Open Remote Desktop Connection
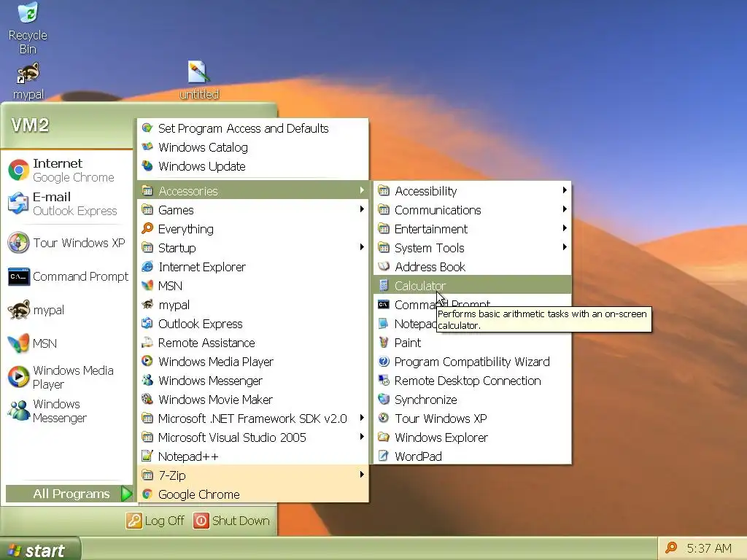747x560 pixels. pyautogui.click(x=473, y=381)
